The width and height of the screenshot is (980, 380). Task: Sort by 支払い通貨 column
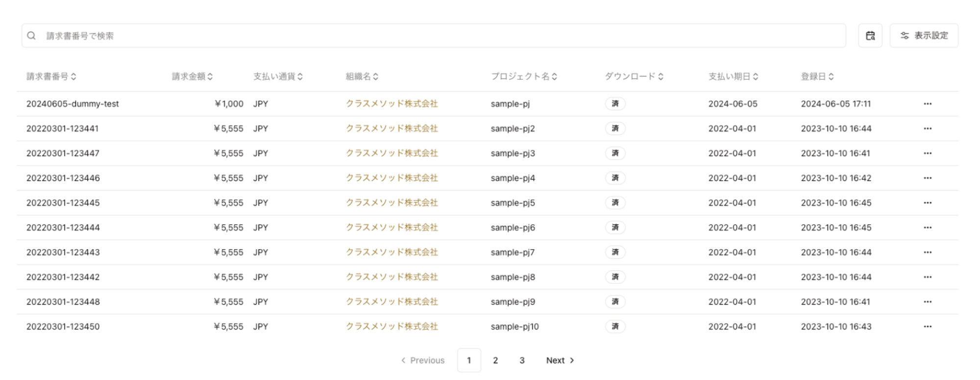click(x=278, y=76)
